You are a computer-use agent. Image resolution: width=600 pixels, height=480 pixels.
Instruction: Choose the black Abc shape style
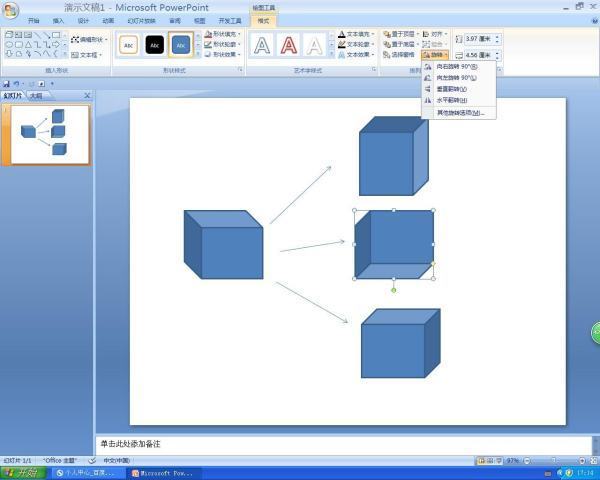[155, 45]
